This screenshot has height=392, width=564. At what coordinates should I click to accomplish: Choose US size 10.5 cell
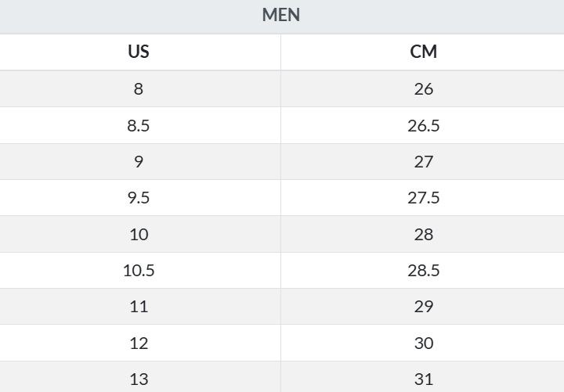pyautogui.click(x=139, y=270)
